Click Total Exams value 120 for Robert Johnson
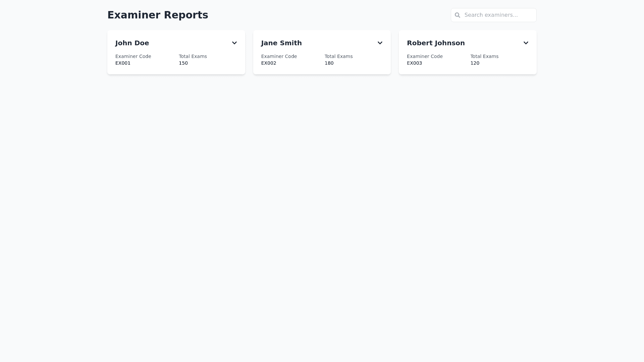Viewport: 644px width, 362px height. [475, 63]
